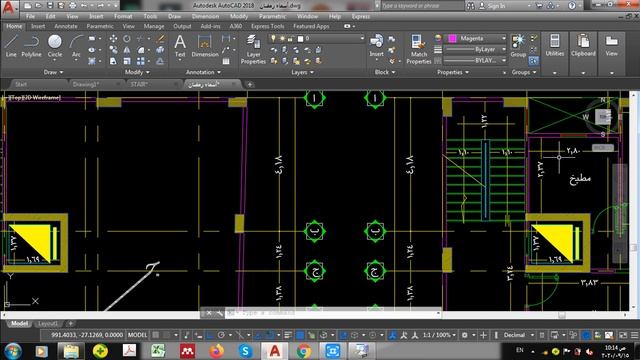This screenshot has height=360, width=640.
Task: Click the status bar Customization menu icon
Action: pyautogui.click(x=634, y=335)
